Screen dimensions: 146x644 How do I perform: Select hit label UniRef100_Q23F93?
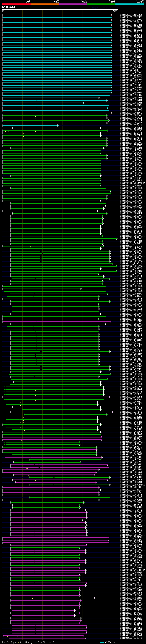(x=131, y=130)
